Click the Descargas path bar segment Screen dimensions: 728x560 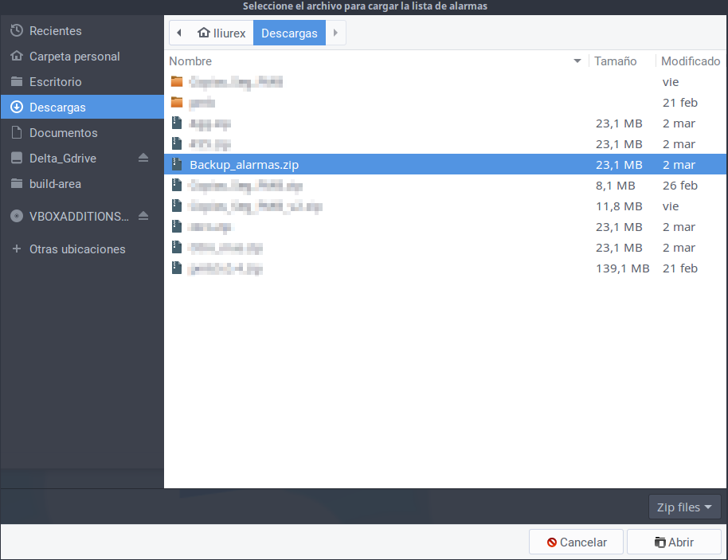coord(289,33)
